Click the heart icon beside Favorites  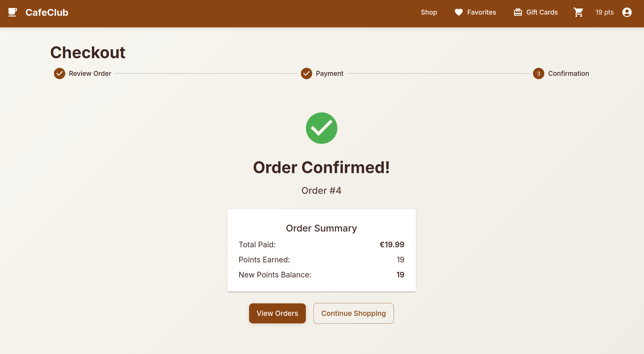(459, 12)
